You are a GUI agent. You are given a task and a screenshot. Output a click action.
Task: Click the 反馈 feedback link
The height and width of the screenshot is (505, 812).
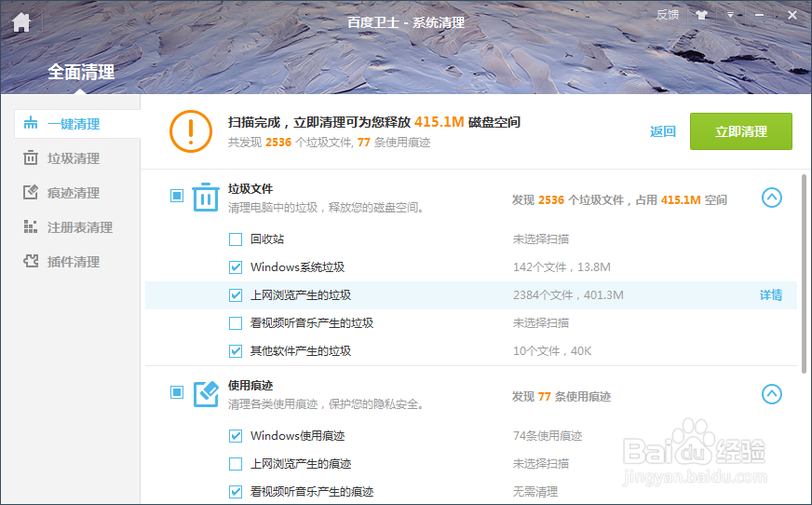668,15
